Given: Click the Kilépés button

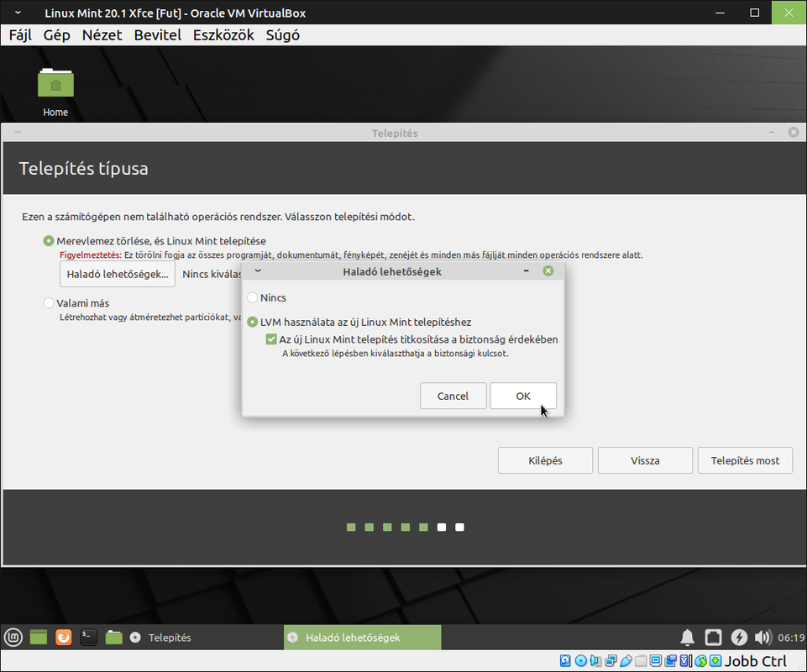Looking at the screenshot, I should [545, 460].
